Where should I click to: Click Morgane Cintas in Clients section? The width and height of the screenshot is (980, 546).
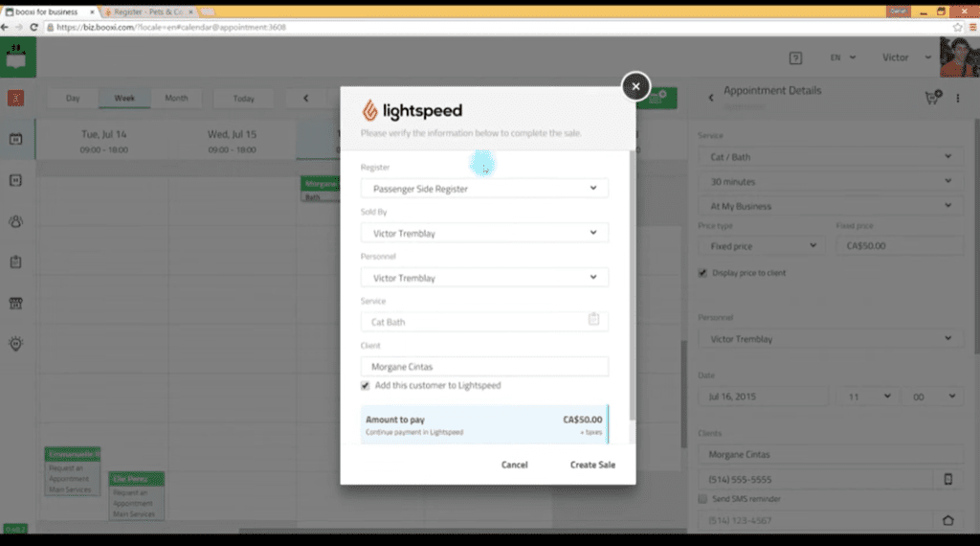pos(831,455)
